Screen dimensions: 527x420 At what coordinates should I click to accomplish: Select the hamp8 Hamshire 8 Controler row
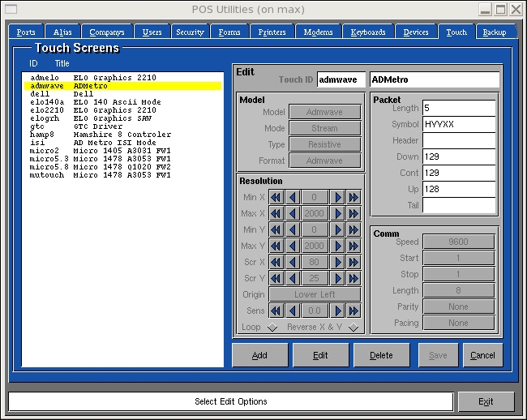click(x=122, y=135)
